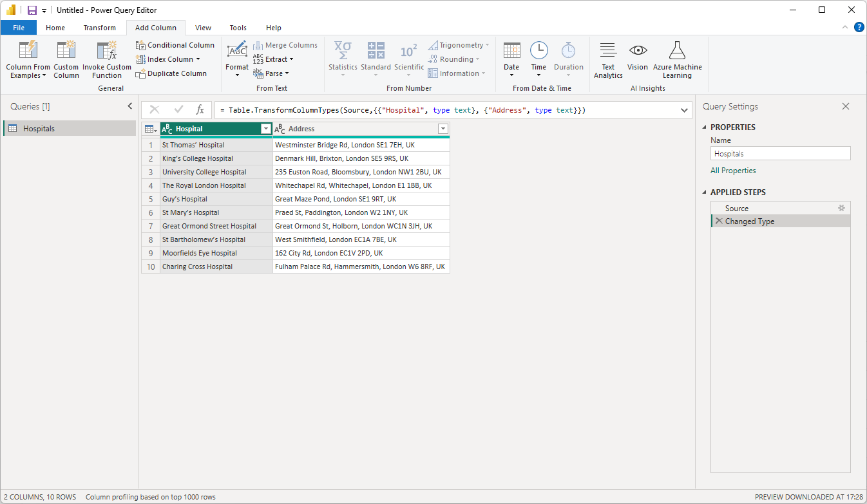The width and height of the screenshot is (867, 504).
Task: Click the Custom Column icon
Action: 66,51
